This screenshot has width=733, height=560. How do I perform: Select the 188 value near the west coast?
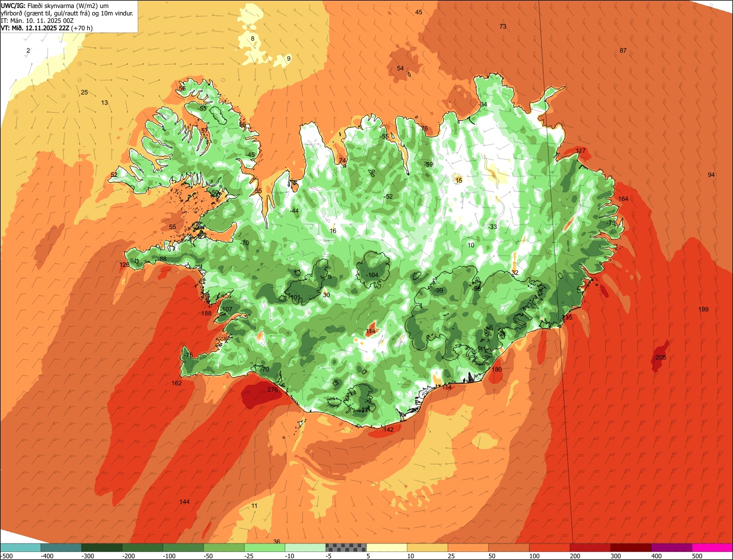[x=206, y=313]
